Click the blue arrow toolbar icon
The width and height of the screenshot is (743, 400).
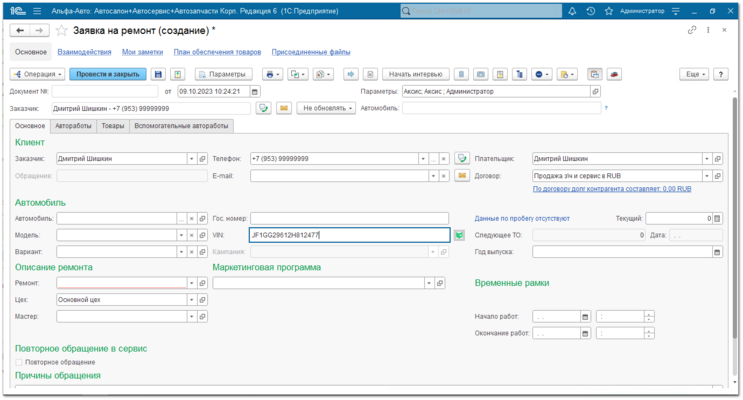tap(351, 74)
